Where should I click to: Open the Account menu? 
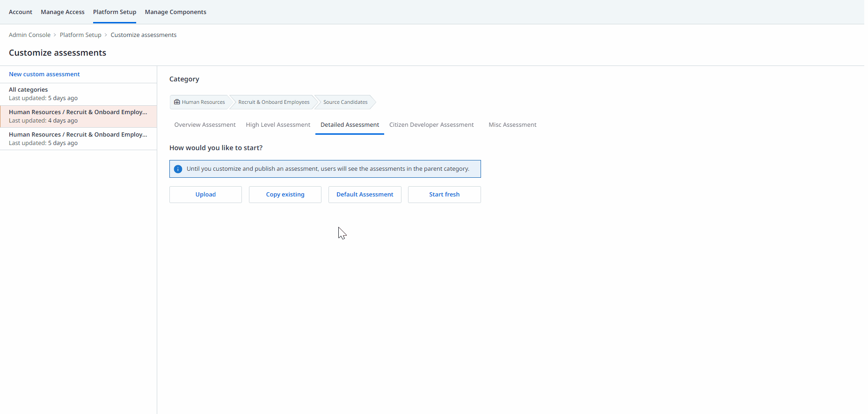pyautogui.click(x=21, y=12)
